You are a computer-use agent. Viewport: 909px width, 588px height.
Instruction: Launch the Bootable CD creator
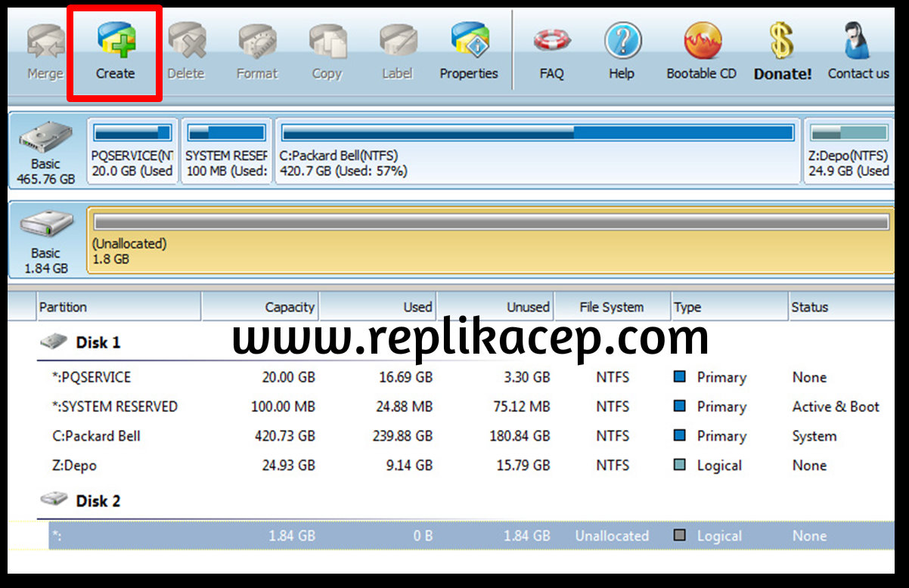701,50
